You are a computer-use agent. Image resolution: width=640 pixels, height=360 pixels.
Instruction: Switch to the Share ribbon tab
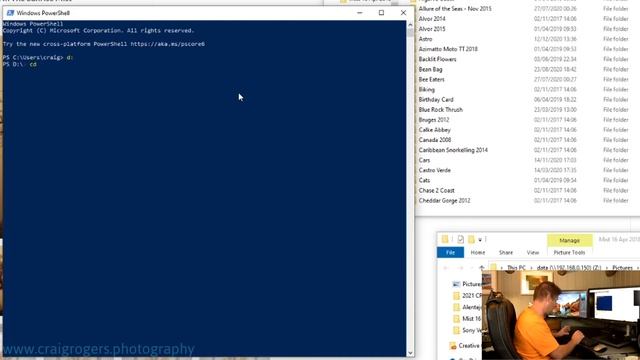click(x=506, y=253)
